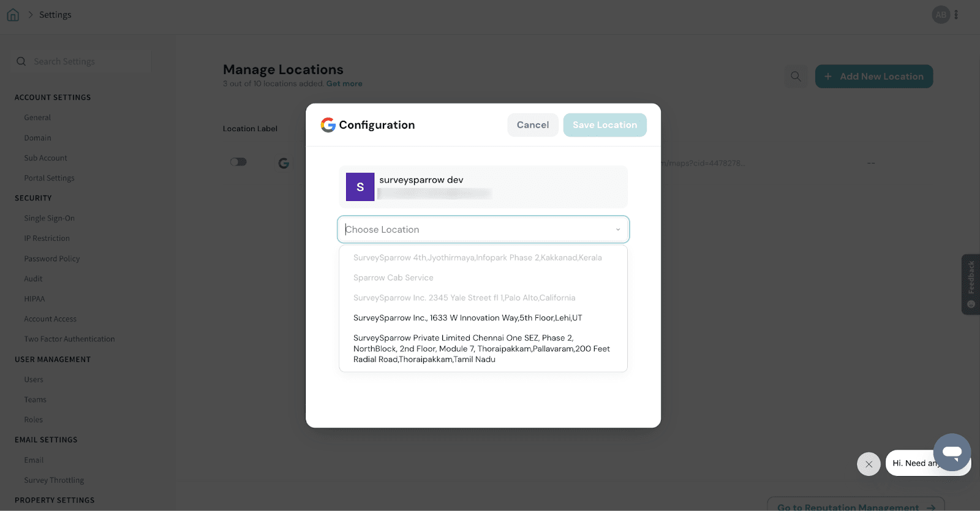Open the three-dot menu beside avatar
980x511 pixels.
pyautogui.click(x=956, y=15)
